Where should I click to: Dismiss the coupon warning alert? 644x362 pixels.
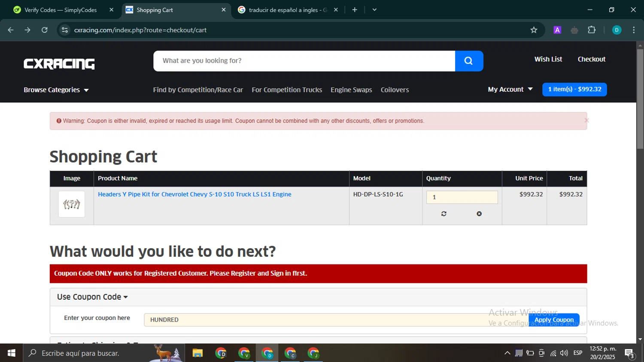pyautogui.click(x=586, y=121)
